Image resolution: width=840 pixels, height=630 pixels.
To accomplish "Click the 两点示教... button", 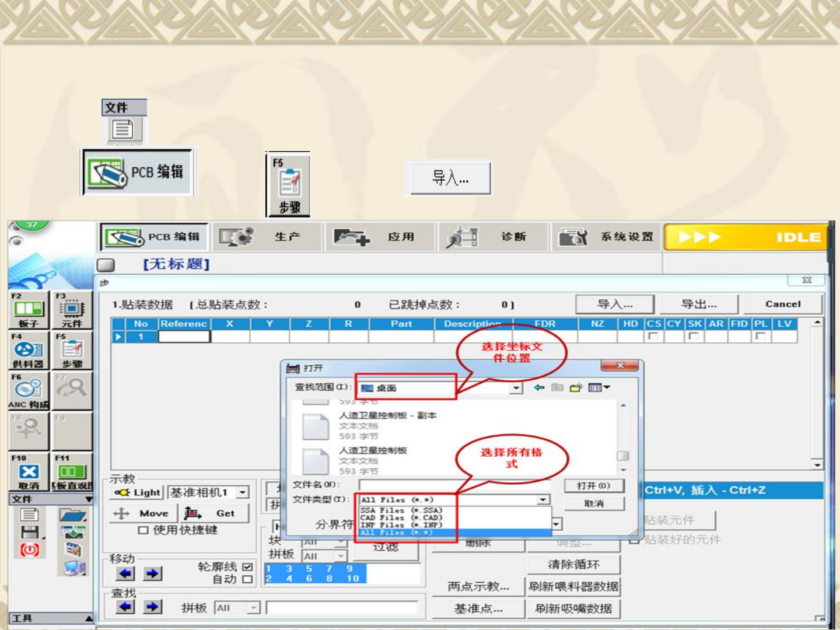I will click(478, 587).
